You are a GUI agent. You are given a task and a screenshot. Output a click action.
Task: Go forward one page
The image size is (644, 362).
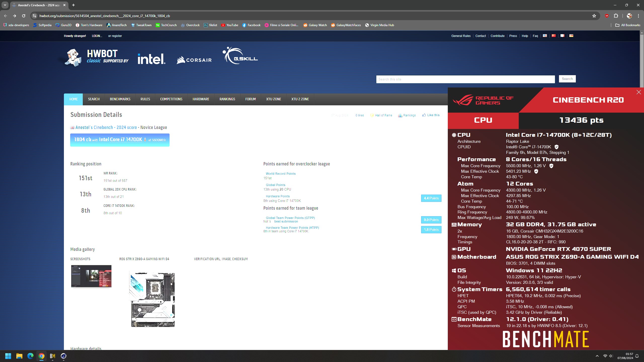click(x=15, y=16)
